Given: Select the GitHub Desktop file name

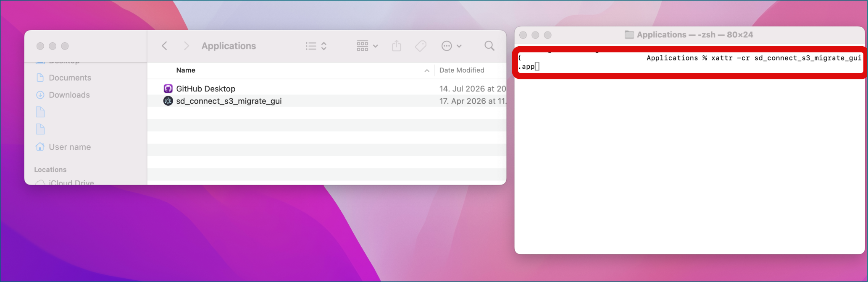Looking at the screenshot, I should click(x=206, y=89).
